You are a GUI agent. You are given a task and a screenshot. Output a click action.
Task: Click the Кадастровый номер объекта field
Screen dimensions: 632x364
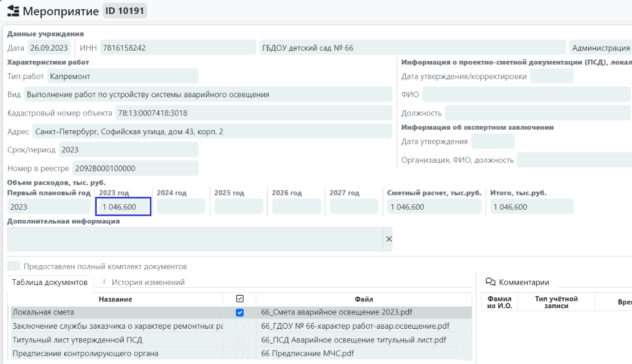pyautogui.click(x=253, y=113)
